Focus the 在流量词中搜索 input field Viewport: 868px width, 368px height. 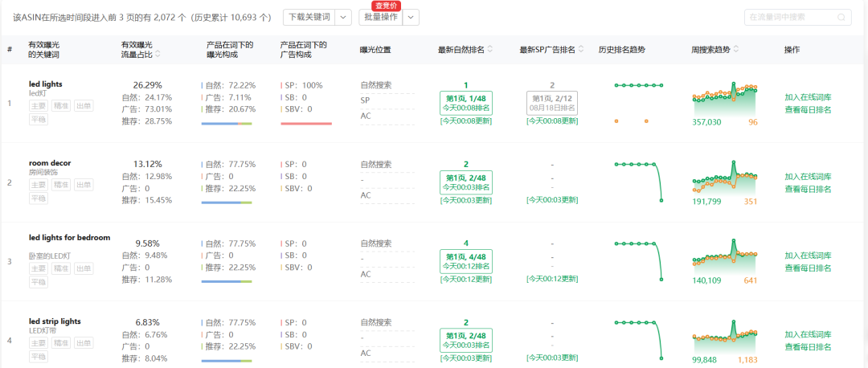coord(798,17)
